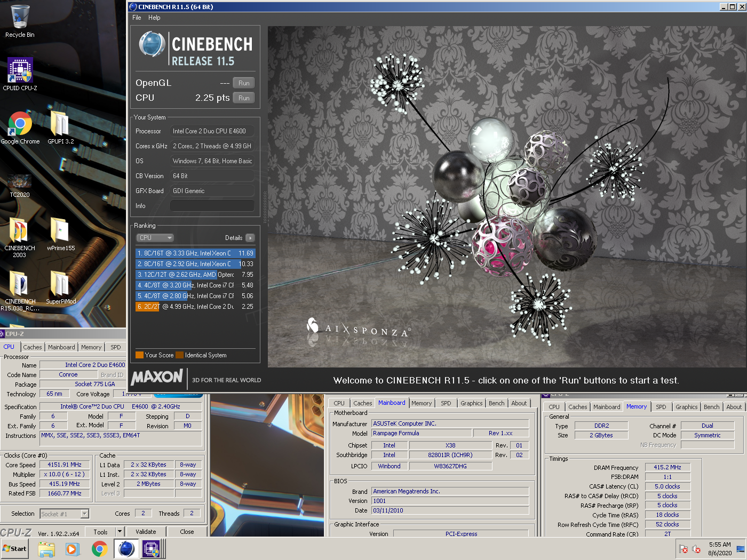Open the TC2020 desktop icon
This screenshot has width=747, height=560.
coord(20,185)
